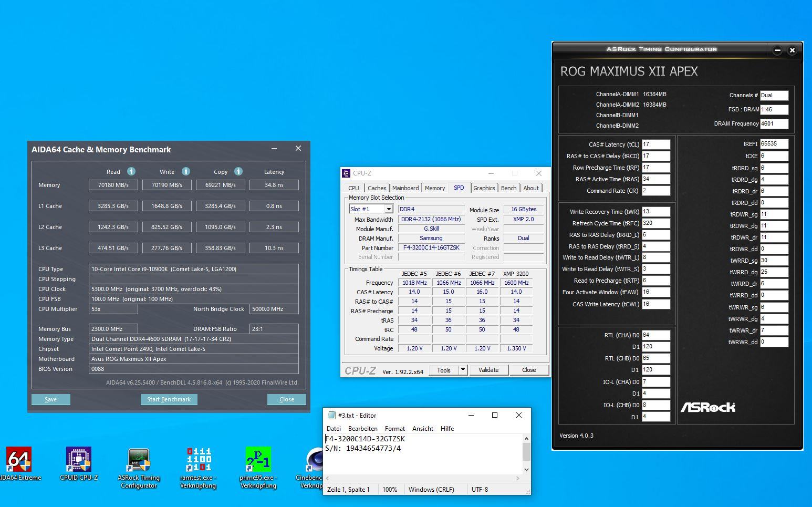Viewport: 812px width, 507px height.
Task: Open the Mainboard tab in CPU-Z
Action: 405,188
